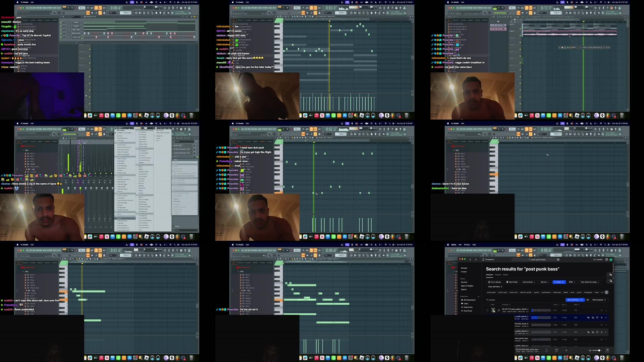Click the pack thumbnail on the DS_PP_173_bass_guitar_winter row
The width and height of the screenshot is (644, 362).
[x=493, y=310]
